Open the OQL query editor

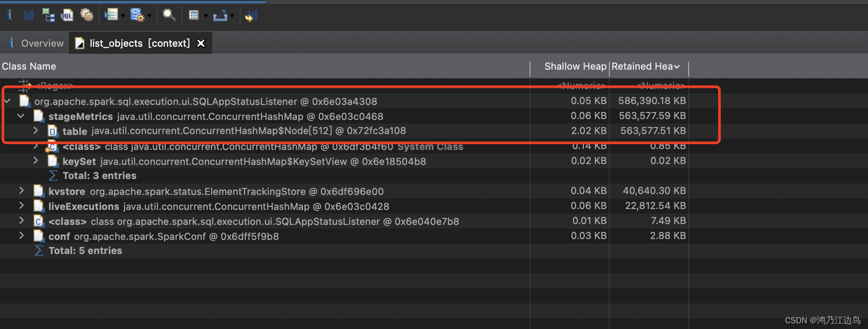[x=67, y=15]
